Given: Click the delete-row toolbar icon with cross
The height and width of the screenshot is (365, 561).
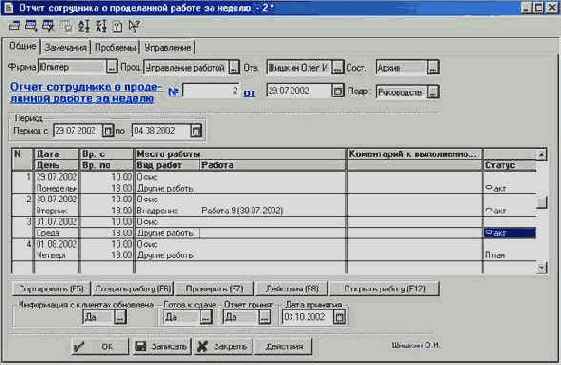Looking at the screenshot, I should point(48,26).
